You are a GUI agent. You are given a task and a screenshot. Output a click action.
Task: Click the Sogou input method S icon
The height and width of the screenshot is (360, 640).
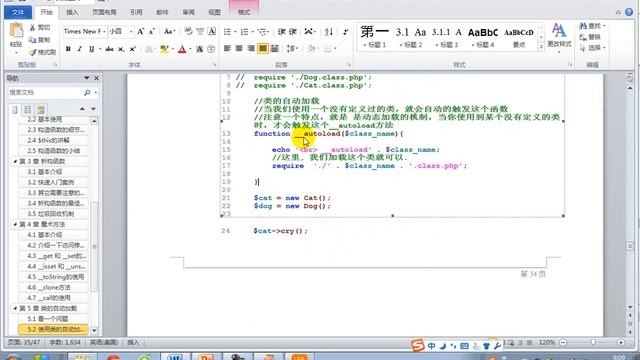pos(417,345)
